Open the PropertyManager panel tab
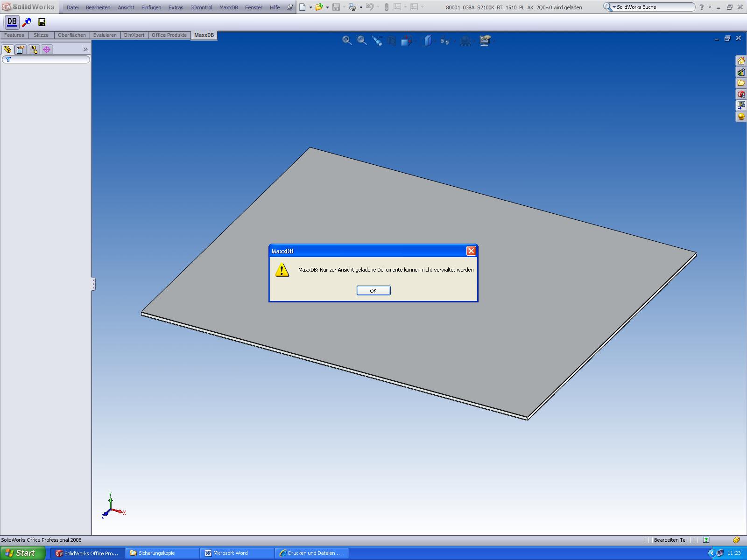Screen dimensions: 747x560 [x=21, y=49]
